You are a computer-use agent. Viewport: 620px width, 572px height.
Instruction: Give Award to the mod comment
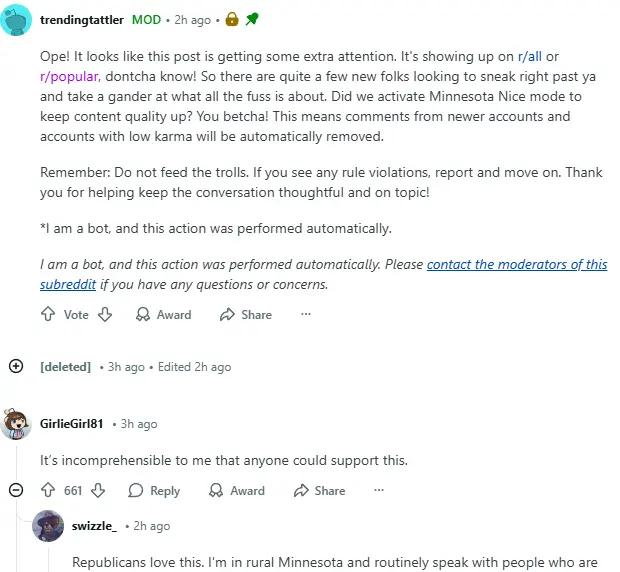163,314
